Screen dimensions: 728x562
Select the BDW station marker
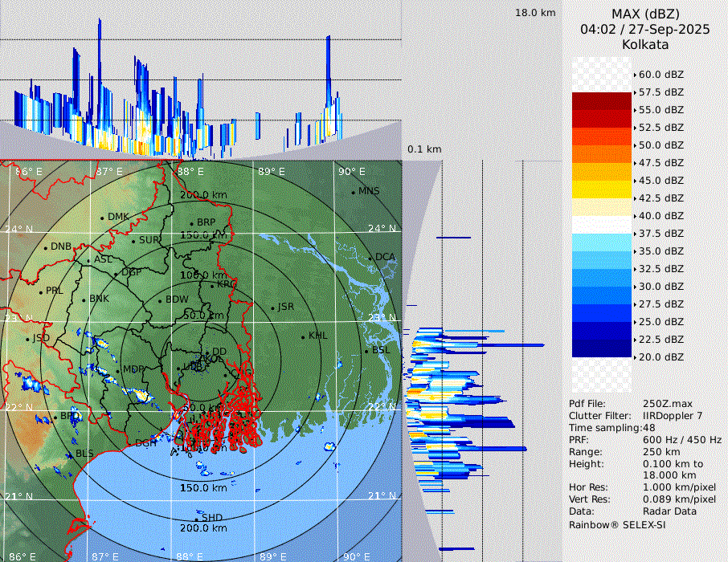coord(160,300)
